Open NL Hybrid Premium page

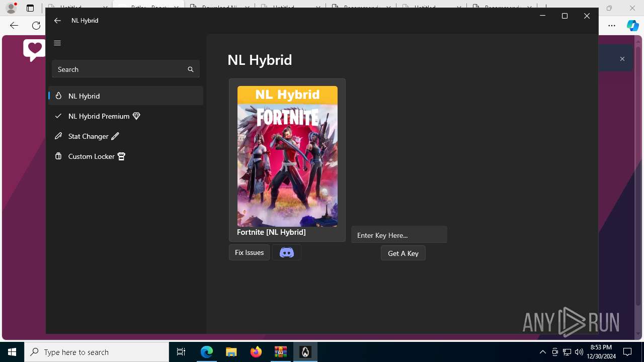pos(126,116)
